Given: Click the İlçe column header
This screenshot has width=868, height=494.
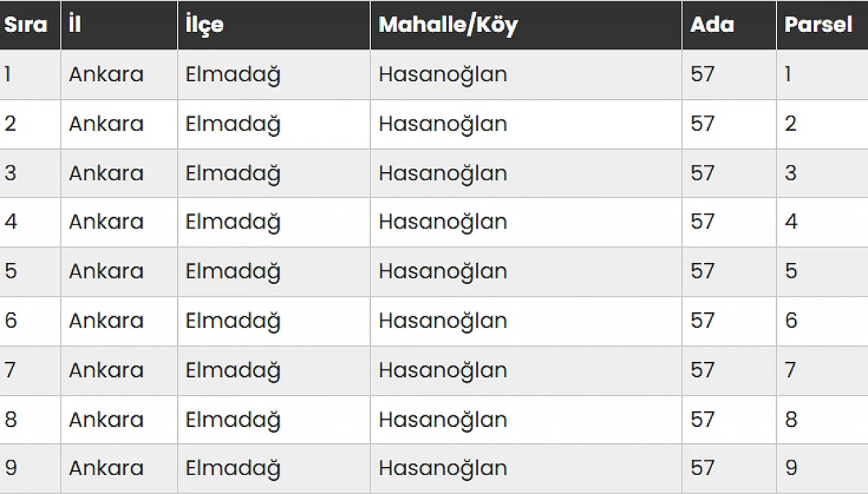Looking at the screenshot, I should point(204,25).
